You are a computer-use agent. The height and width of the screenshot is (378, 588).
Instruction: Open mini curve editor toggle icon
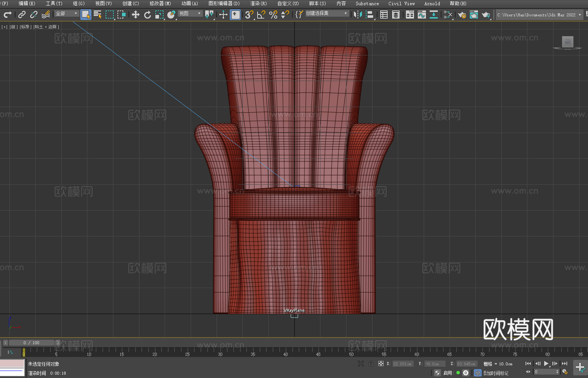[10, 352]
